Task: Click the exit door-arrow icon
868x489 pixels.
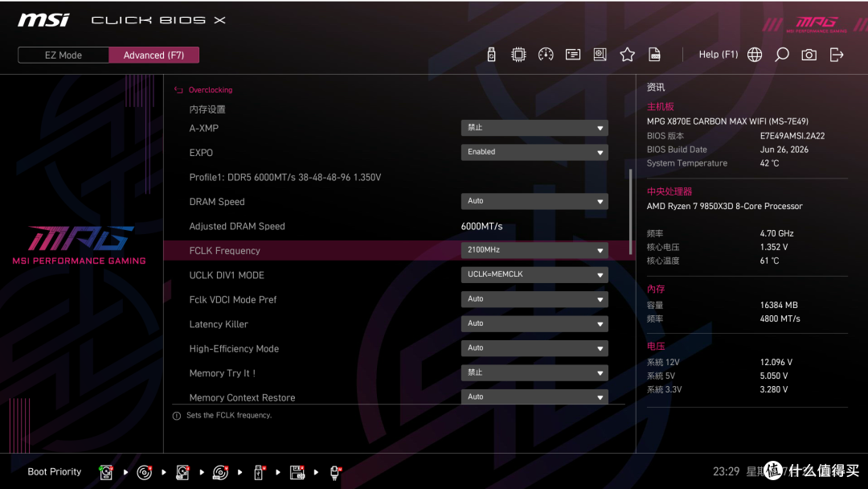Action: pos(837,54)
